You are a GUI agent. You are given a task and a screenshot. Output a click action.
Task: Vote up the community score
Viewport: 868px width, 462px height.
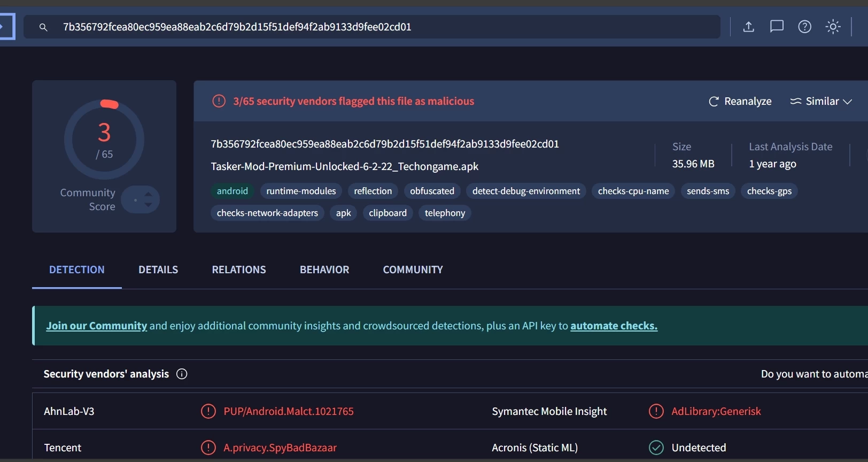pyautogui.click(x=149, y=195)
